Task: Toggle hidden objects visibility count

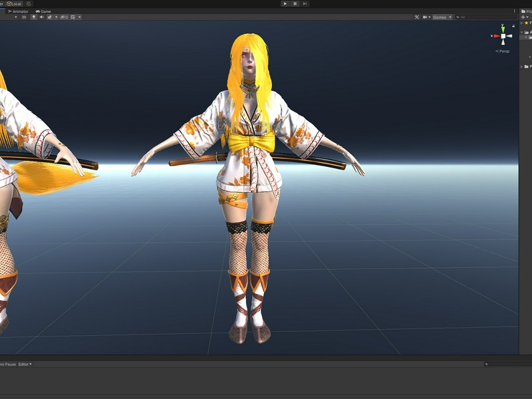Action: pos(64,17)
